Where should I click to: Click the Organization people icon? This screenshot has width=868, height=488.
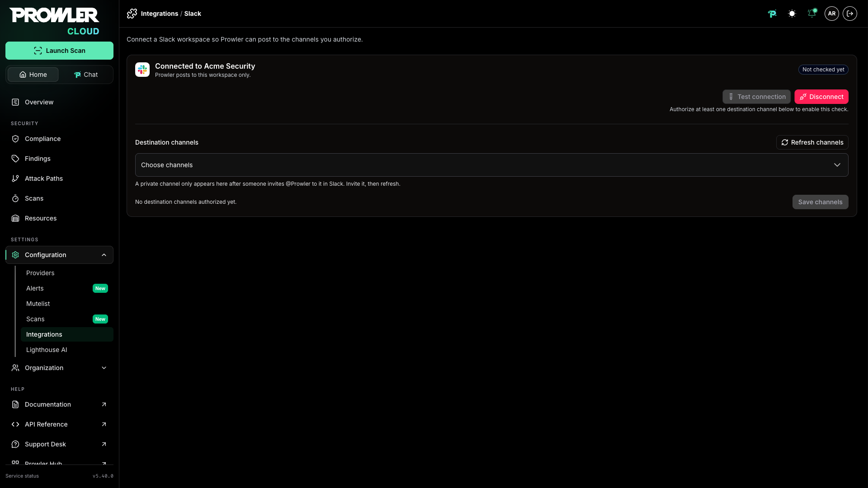point(15,368)
